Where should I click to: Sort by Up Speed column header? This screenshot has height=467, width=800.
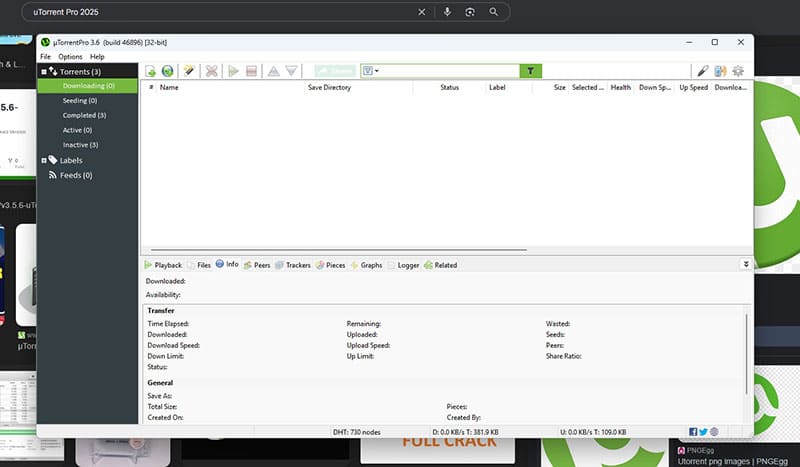pyautogui.click(x=693, y=87)
